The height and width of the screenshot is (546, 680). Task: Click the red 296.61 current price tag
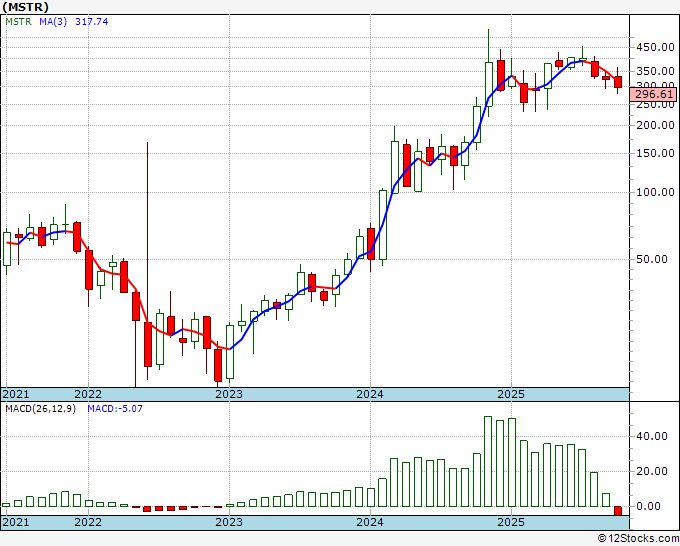654,94
